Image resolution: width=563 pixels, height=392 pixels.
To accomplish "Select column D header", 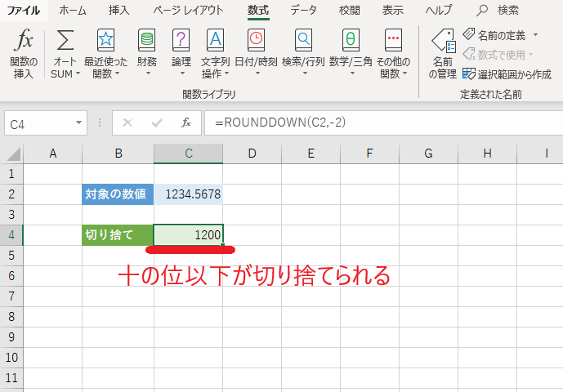I will click(252, 154).
